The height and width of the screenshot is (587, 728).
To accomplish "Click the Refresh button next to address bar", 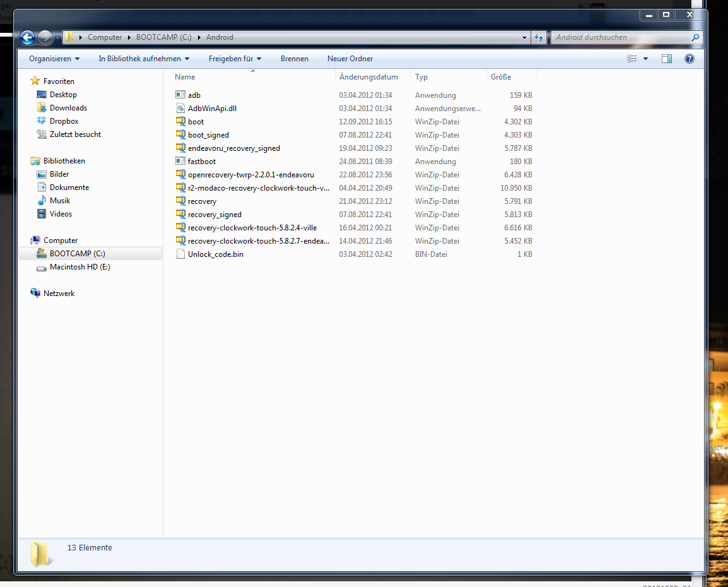I will coord(539,37).
